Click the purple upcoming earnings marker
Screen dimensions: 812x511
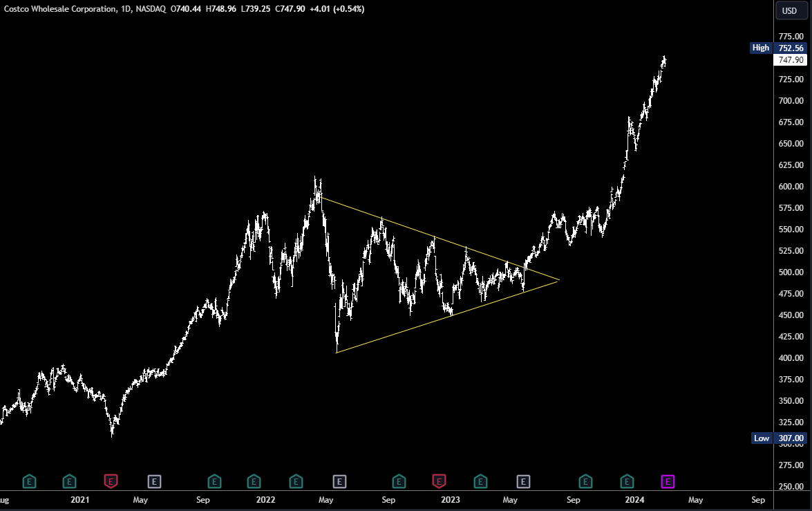(668, 481)
